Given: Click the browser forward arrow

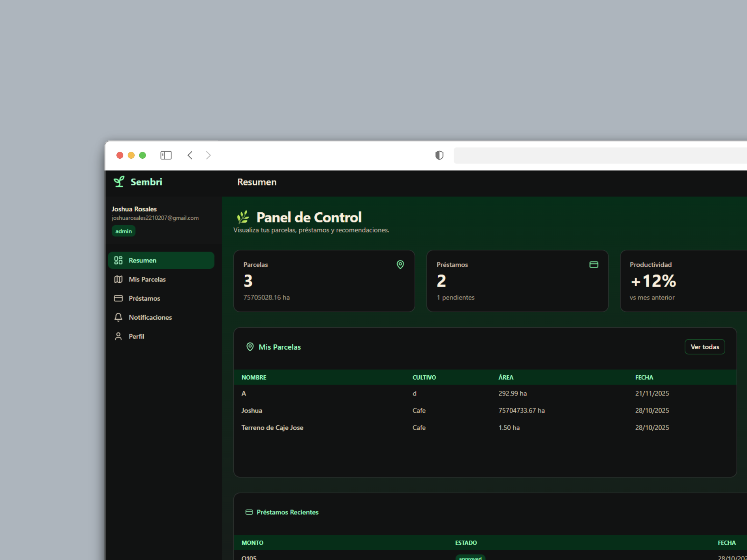Looking at the screenshot, I should click(208, 155).
